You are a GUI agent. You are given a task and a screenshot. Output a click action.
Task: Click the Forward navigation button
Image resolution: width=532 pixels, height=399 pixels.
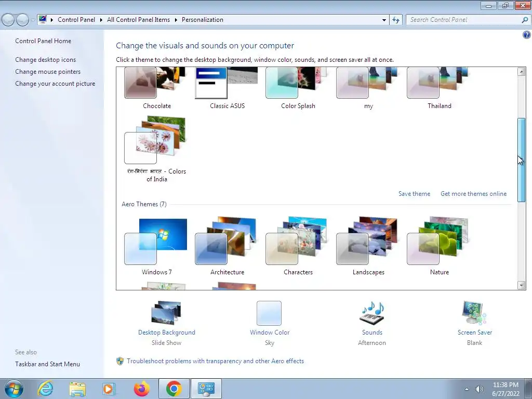click(x=22, y=20)
